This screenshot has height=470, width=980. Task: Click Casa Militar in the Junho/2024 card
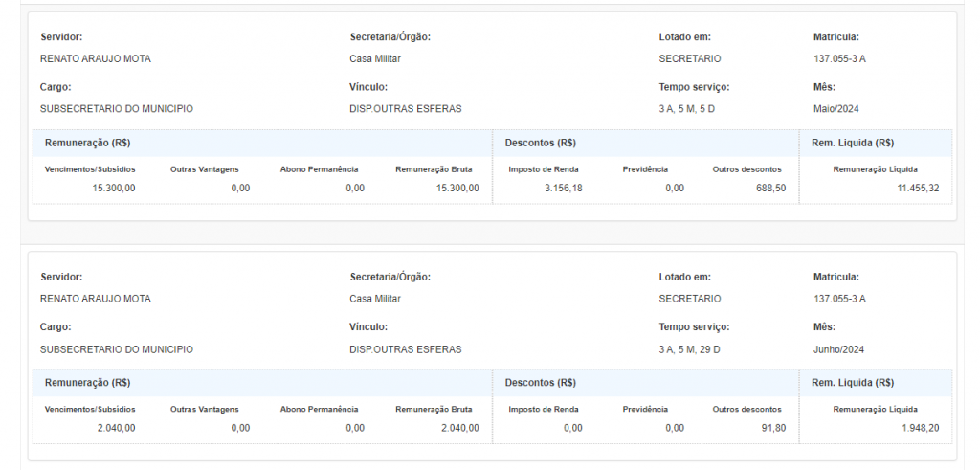[x=374, y=299]
